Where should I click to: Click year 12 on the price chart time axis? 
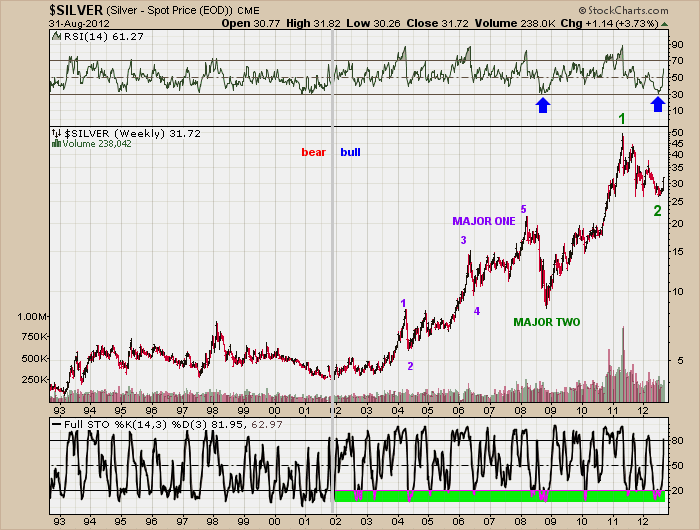click(x=642, y=411)
